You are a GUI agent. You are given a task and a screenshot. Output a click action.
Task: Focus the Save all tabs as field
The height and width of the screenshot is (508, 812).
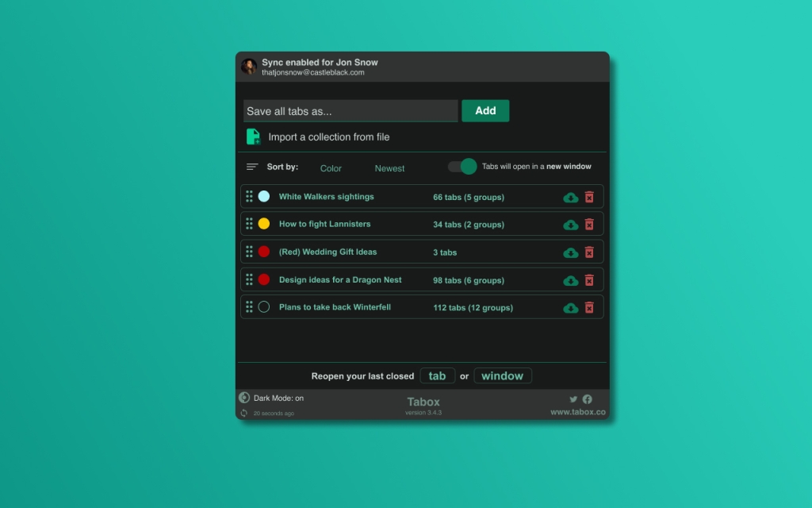(350, 111)
